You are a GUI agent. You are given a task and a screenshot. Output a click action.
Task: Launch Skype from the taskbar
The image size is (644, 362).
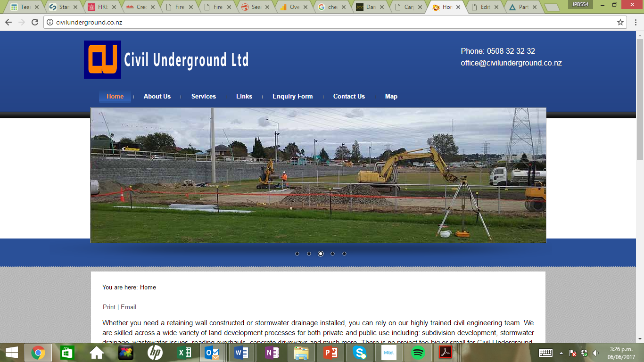[360, 353]
